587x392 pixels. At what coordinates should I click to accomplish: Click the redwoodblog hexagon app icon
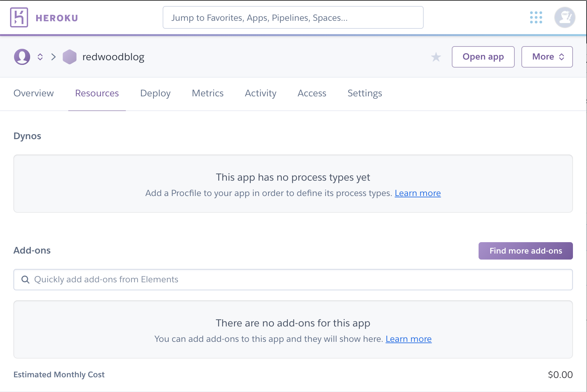70,57
